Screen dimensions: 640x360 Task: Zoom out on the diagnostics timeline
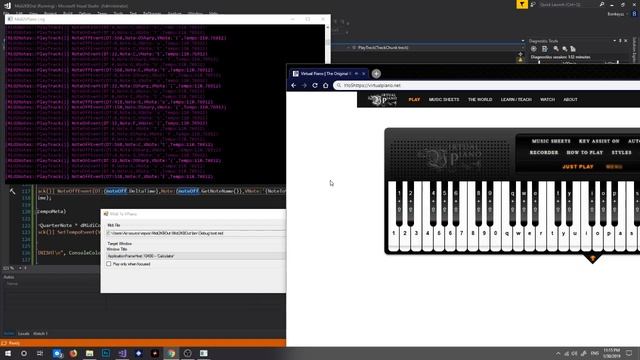pyautogui.click(x=564, y=49)
